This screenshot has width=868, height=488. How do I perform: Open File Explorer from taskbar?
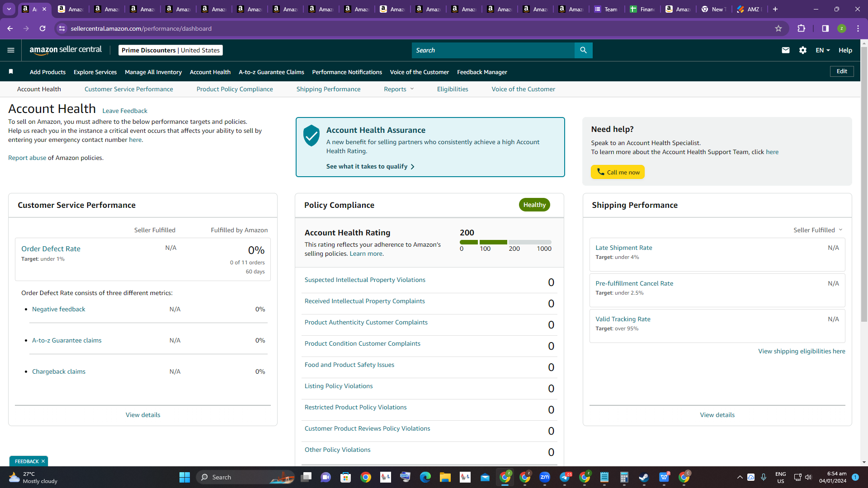[x=445, y=477]
